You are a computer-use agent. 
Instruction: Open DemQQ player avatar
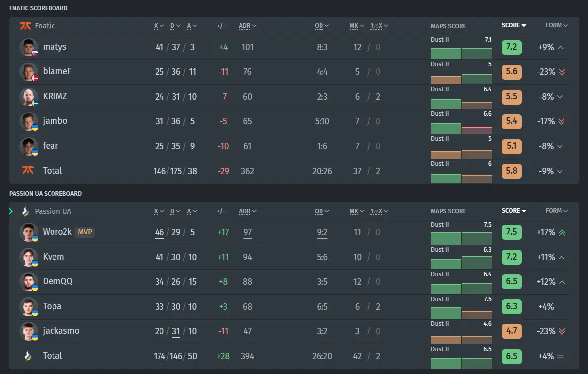pyautogui.click(x=29, y=282)
